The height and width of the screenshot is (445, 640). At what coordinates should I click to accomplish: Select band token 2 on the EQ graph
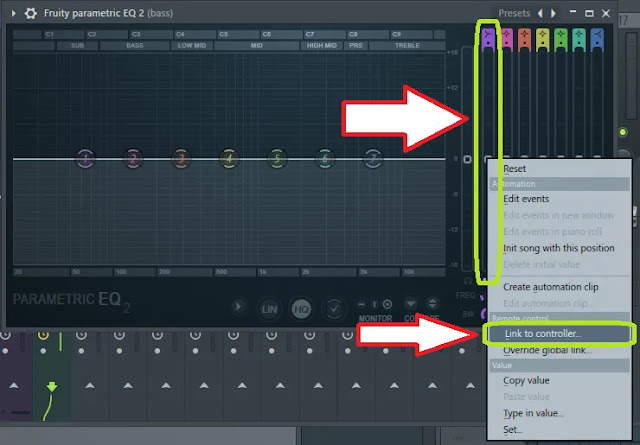coord(133,158)
